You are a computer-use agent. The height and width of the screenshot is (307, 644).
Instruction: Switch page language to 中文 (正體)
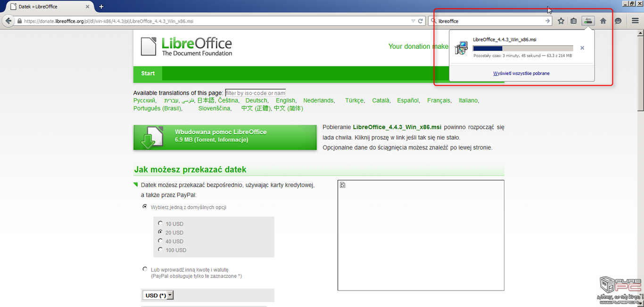pyautogui.click(x=256, y=109)
